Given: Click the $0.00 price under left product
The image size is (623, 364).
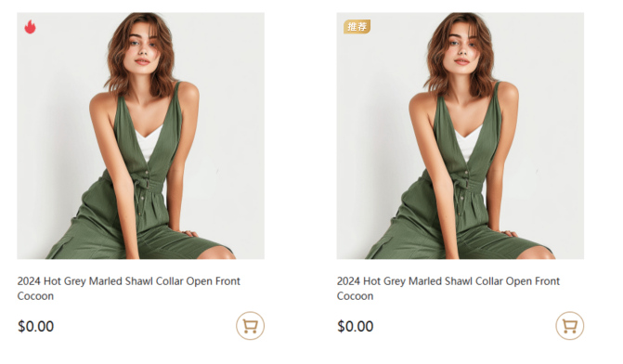Looking at the screenshot, I should pos(36,326).
